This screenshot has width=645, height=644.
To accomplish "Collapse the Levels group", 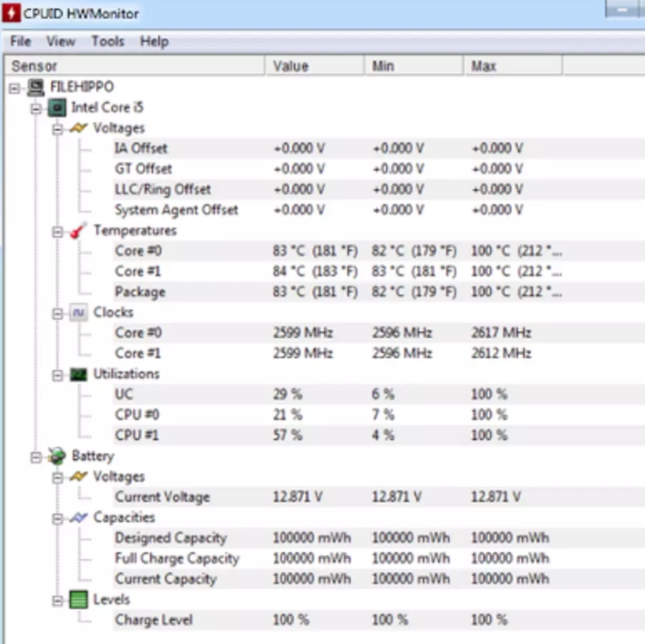I will pos(57,601).
